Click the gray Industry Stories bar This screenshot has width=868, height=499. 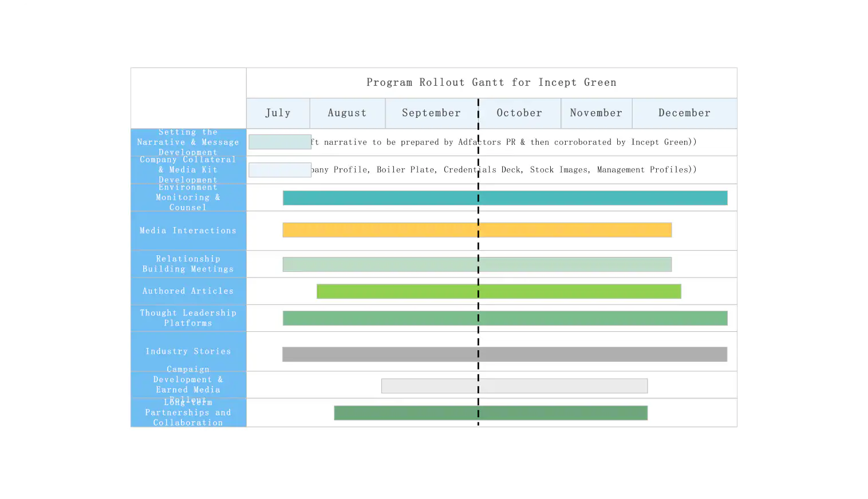tap(504, 354)
